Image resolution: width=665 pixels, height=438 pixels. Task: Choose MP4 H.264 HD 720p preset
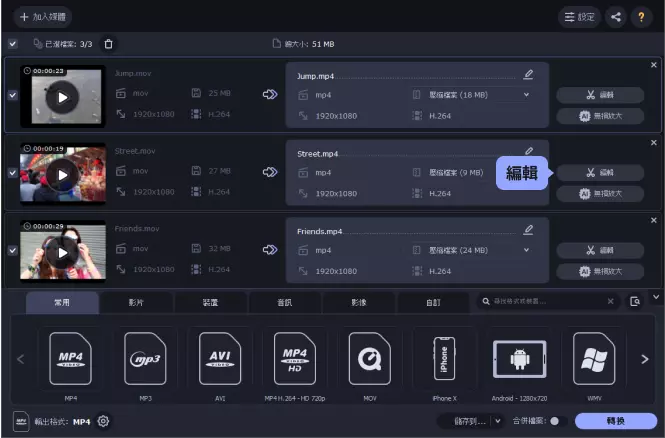click(295, 359)
